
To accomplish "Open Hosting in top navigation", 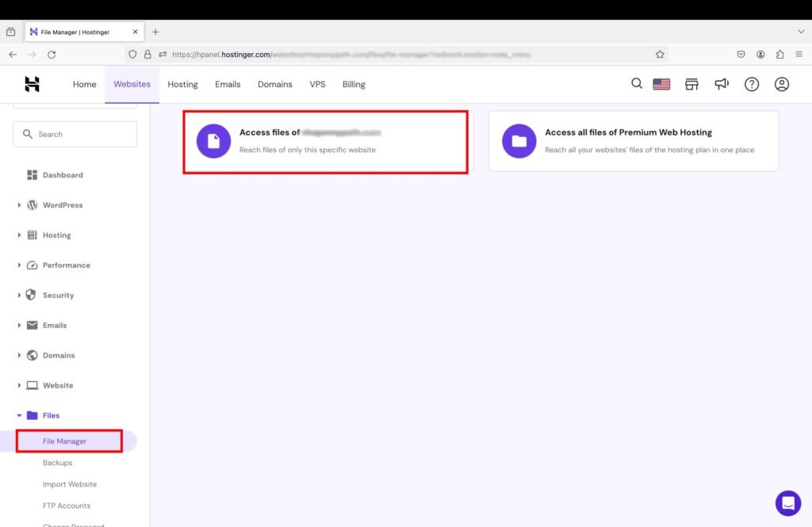I will point(182,84).
